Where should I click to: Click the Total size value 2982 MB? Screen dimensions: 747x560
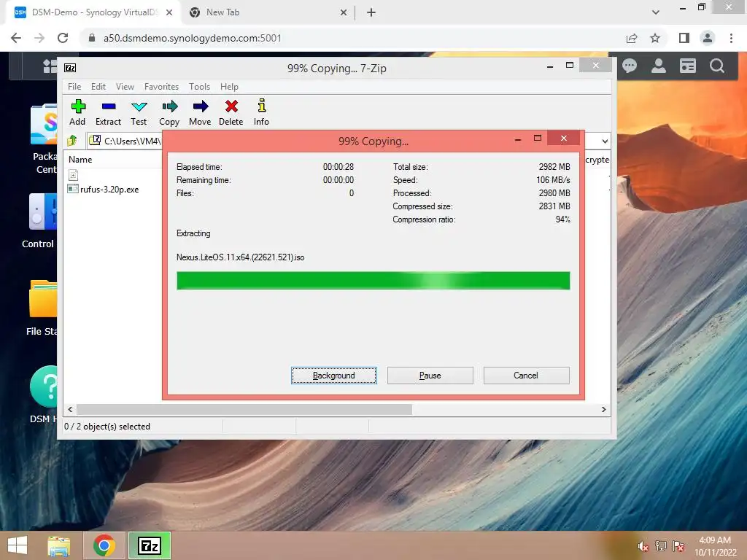tap(554, 167)
